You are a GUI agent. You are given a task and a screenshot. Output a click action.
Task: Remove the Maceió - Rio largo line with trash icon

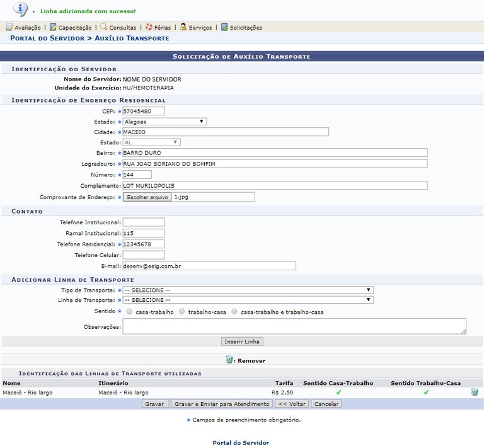click(x=474, y=392)
